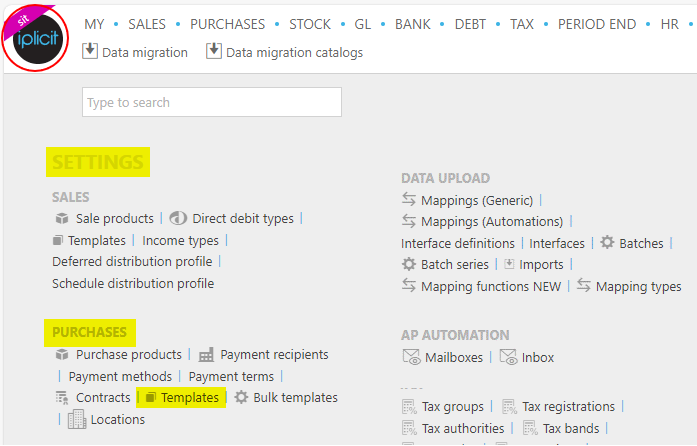Click the Data migration download icon
This screenshot has width=697, height=446.
[x=90, y=51]
